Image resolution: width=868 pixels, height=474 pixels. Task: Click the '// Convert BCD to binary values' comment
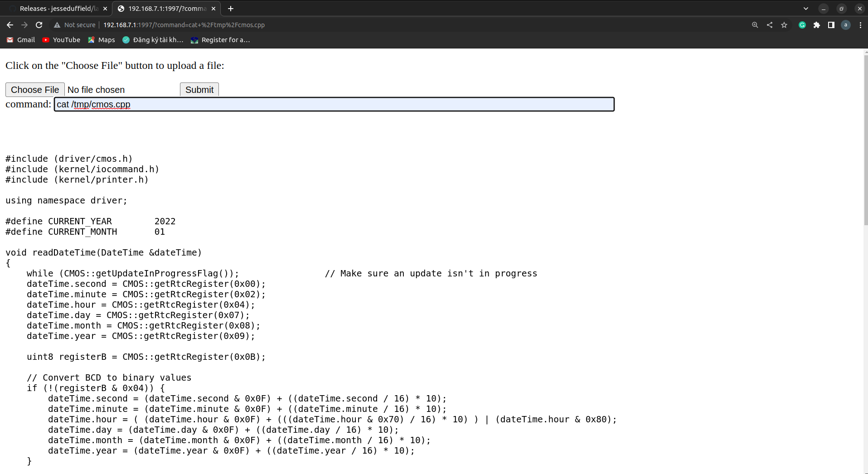pos(109,377)
